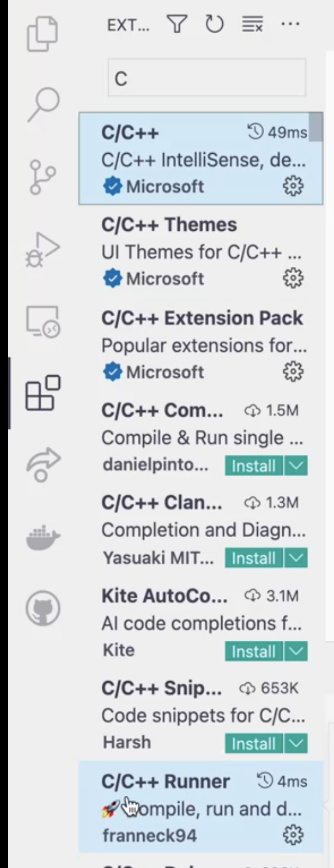
Task: Open the C/C++ Com... extension title
Action: pyautogui.click(x=162, y=411)
